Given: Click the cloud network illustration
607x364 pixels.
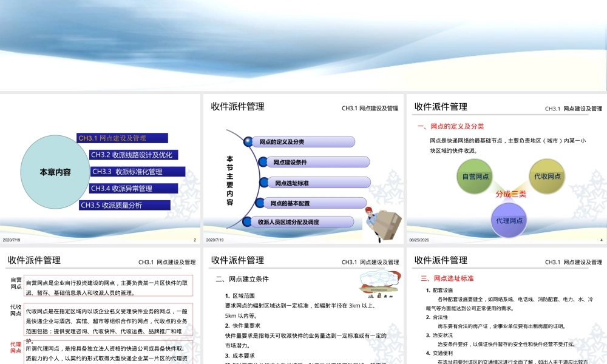Looking at the screenshot, I should (380, 284).
